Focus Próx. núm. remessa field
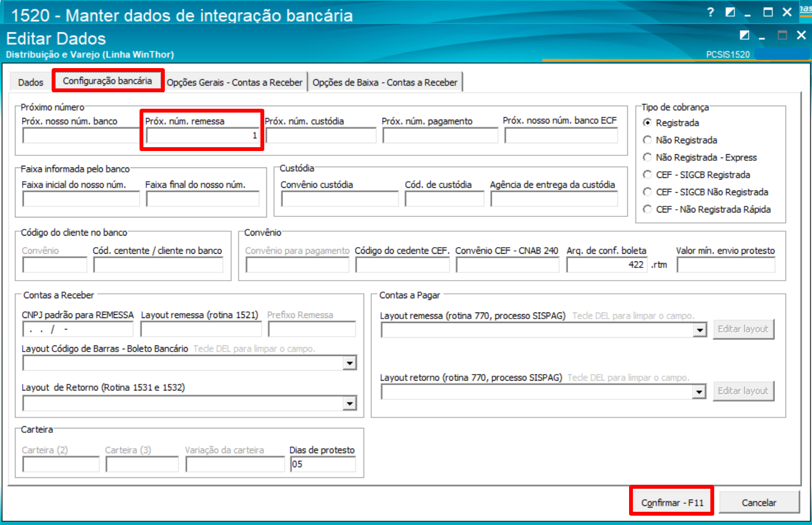This screenshot has width=812, height=525. tap(203, 136)
